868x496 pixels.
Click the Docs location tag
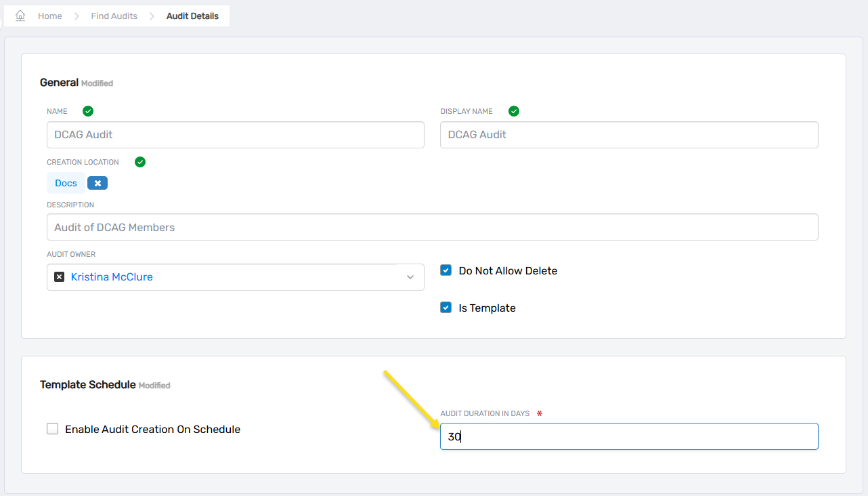pyautogui.click(x=66, y=183)
